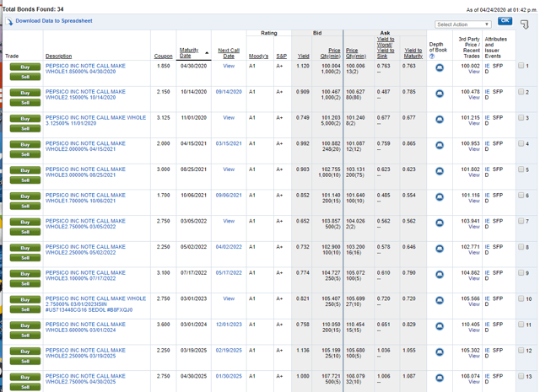This screenshot has height=392, width=540.
Task: Click depth of book icon for 11/01/2020 bond
Action: pos(440,120)
